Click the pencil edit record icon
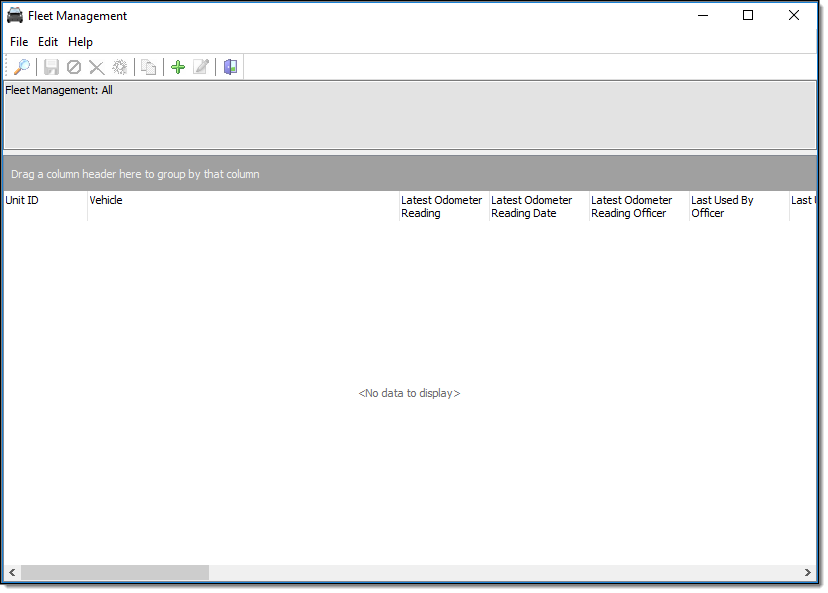 (201, 67)
